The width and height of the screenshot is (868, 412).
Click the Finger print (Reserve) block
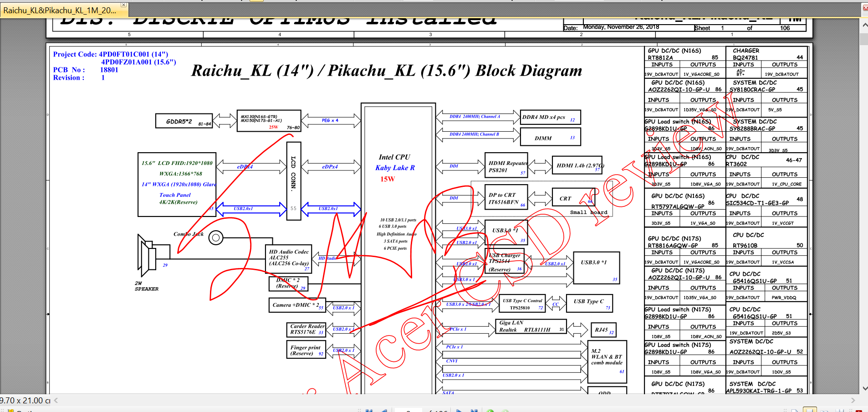click(306, 350)
